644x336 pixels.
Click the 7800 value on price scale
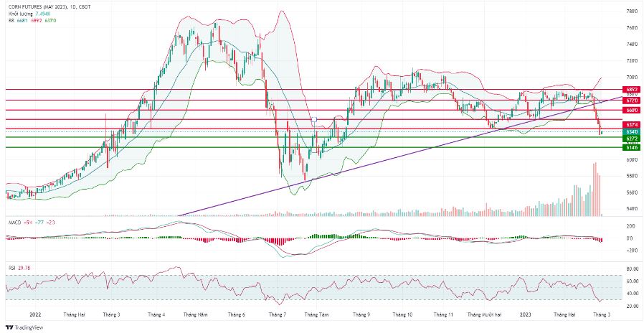pos(632,11)
